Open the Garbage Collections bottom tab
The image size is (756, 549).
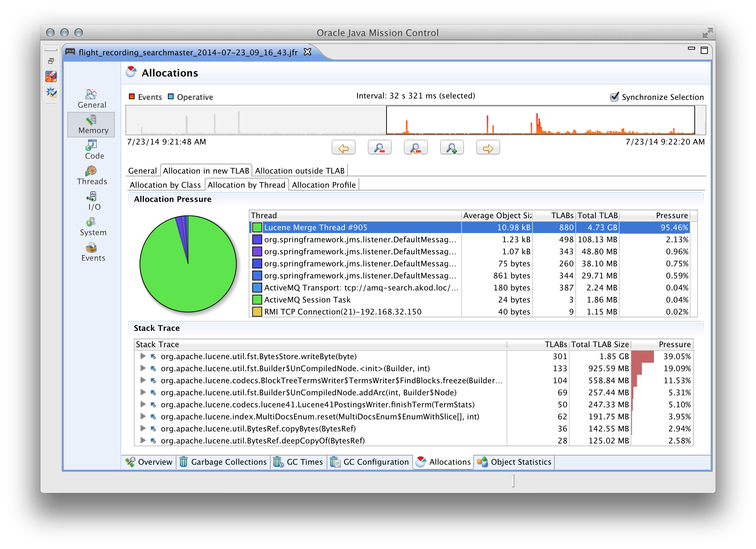223,462
